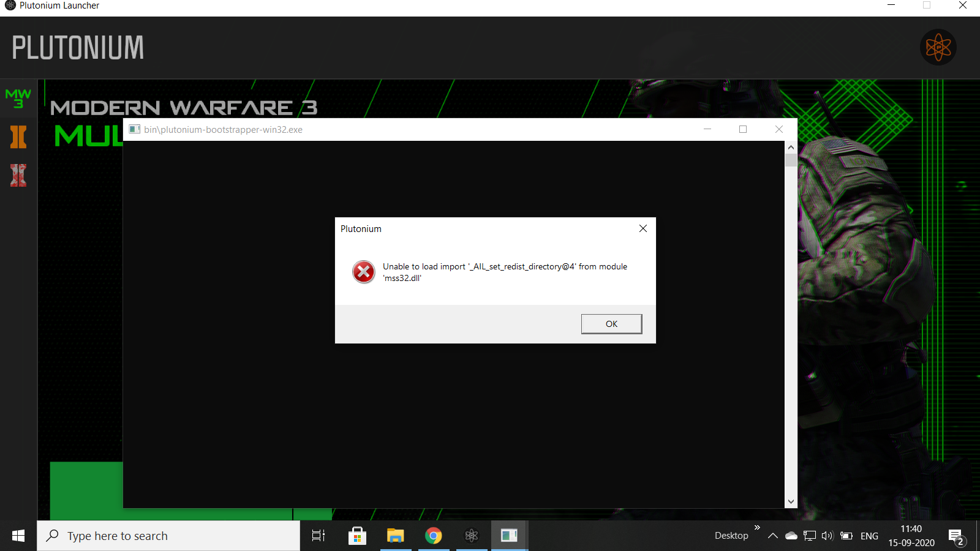Click the Plutonium Launcher title bar icon
The image size is (980, 551).
(x=10, y=6)
